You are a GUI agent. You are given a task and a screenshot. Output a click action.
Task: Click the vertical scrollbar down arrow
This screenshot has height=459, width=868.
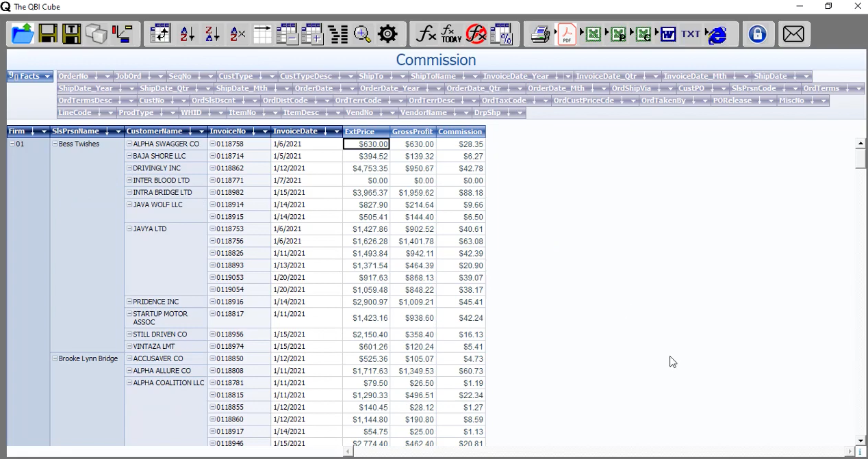point(860,441)
